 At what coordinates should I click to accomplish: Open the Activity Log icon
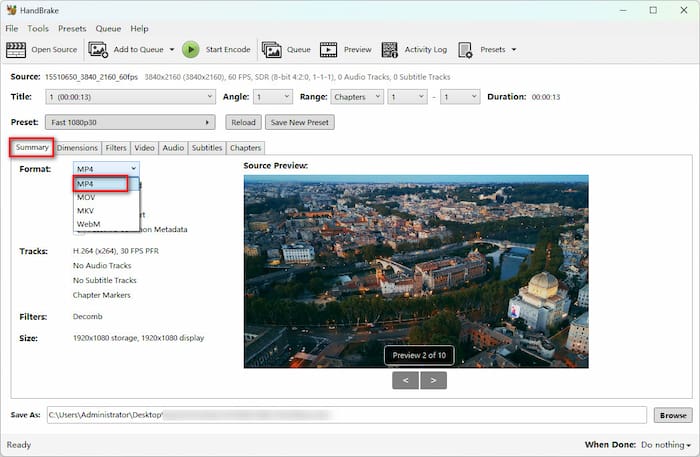click(389, 50)
